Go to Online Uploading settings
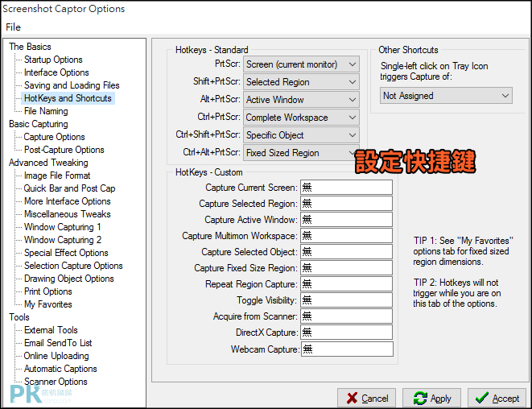 coord(56,357)
